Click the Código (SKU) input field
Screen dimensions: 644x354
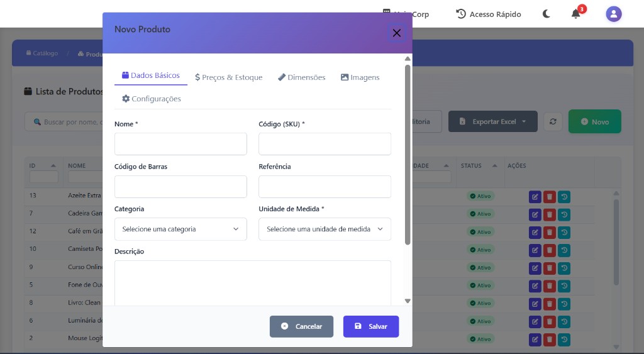325,144
